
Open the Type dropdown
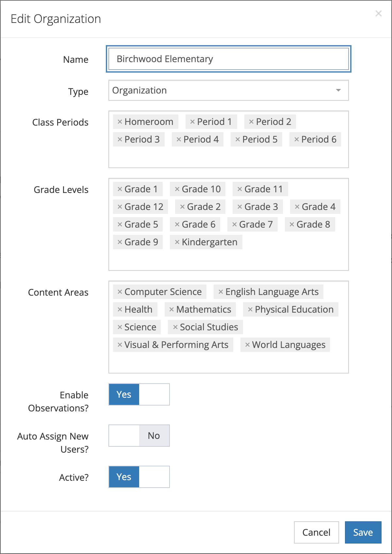point(229,90)
